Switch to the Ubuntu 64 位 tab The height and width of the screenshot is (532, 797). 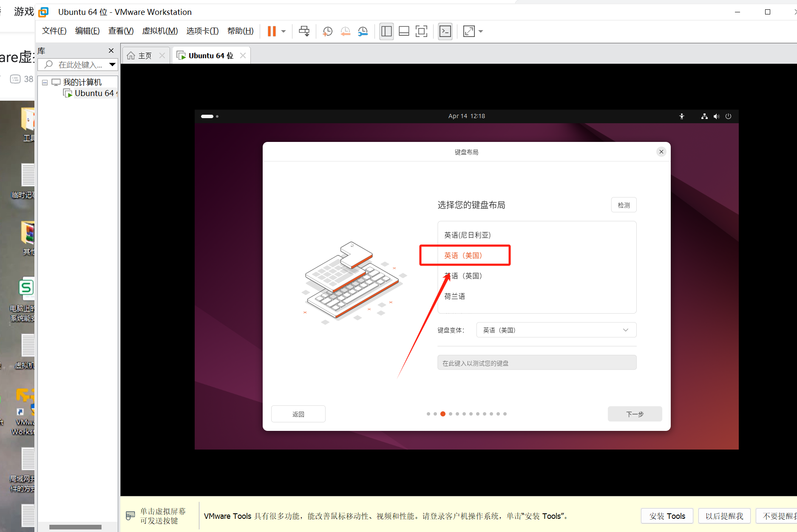coord(211,56)
